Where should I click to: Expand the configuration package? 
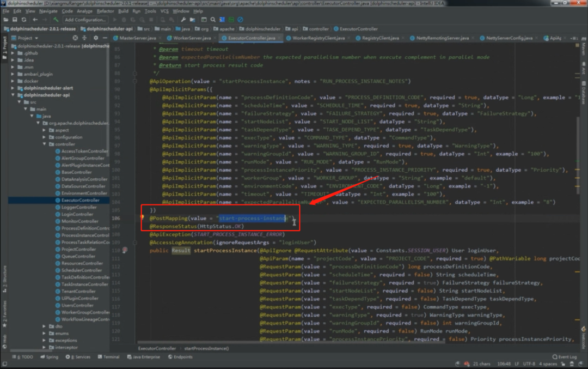click(x=44, y=137)
